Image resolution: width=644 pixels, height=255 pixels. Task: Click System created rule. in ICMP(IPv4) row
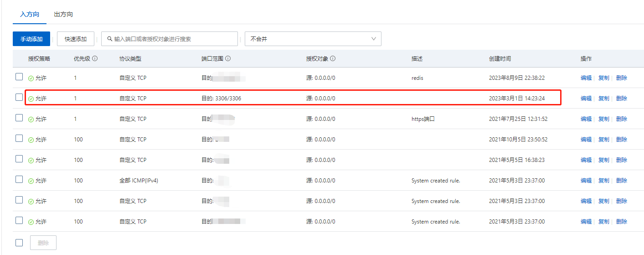click(436, 181)
